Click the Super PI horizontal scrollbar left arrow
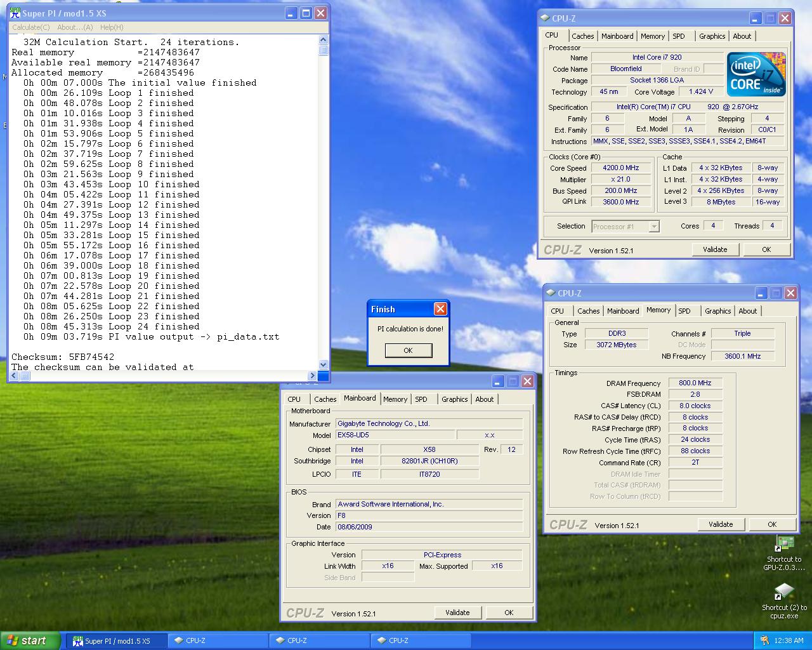The height and width of the screenshot is (650, 812). click(x=14, y=376)
